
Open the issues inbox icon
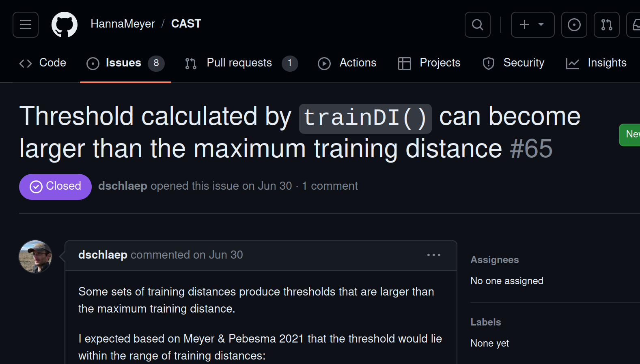(574, 25)
